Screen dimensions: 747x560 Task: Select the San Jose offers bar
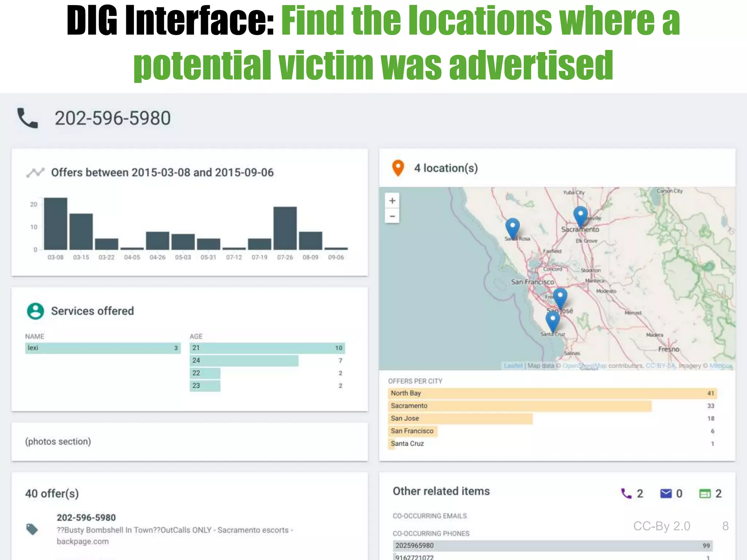click(x=460, y=419)
